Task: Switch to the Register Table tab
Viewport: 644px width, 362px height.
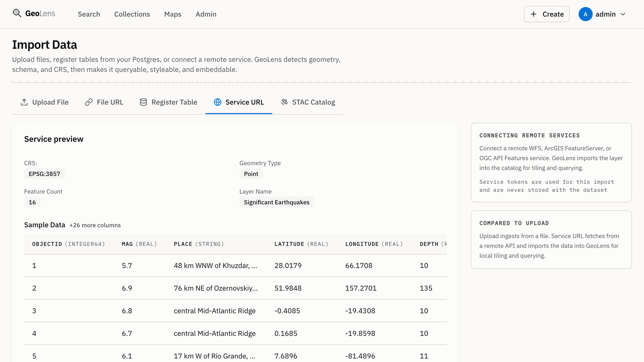Action: (168, 102)
